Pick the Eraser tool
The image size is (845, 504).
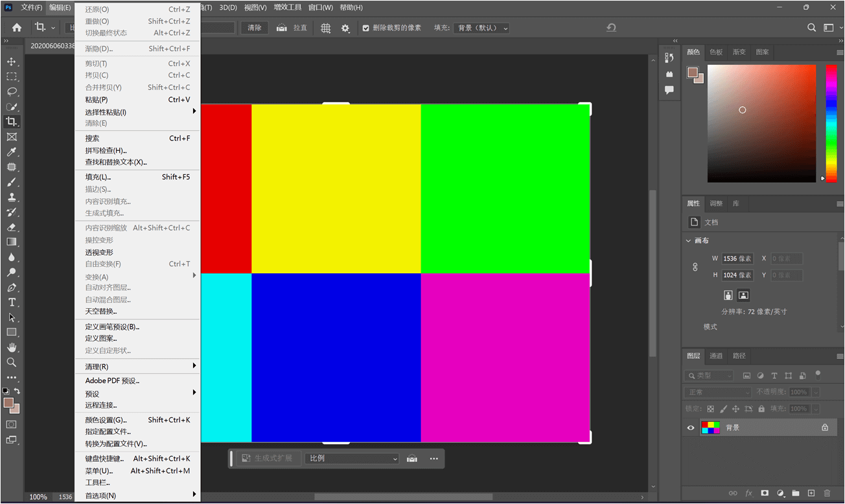(12, 227)
